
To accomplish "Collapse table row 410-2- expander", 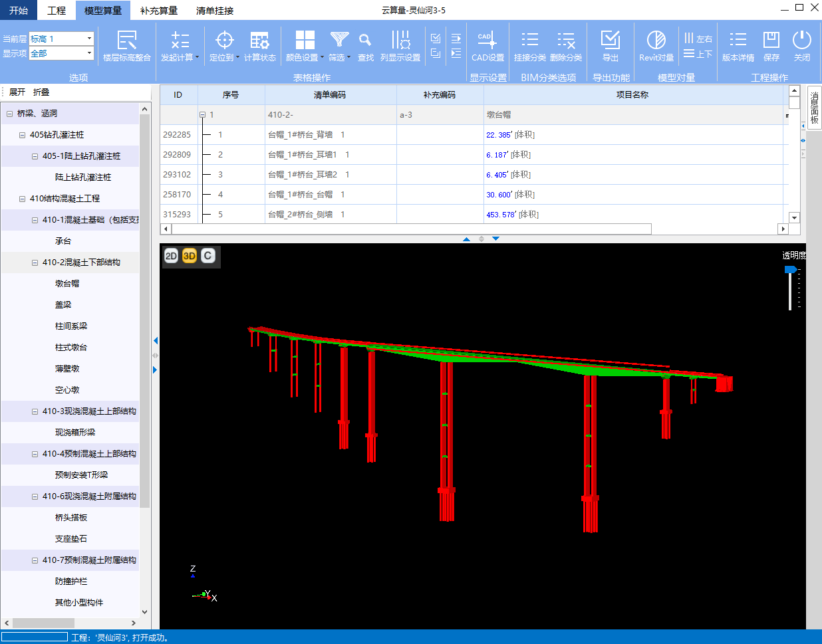I will tap(203, 115).
